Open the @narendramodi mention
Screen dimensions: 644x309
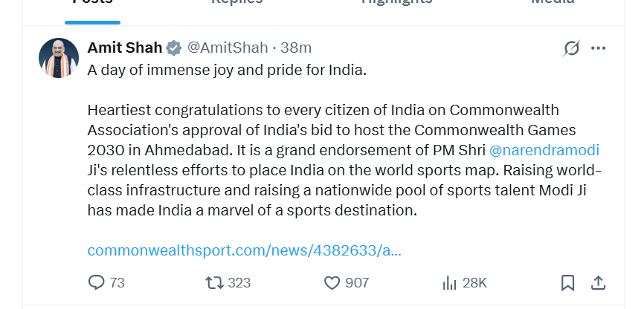pyautogui.click(x=544, y=149)
